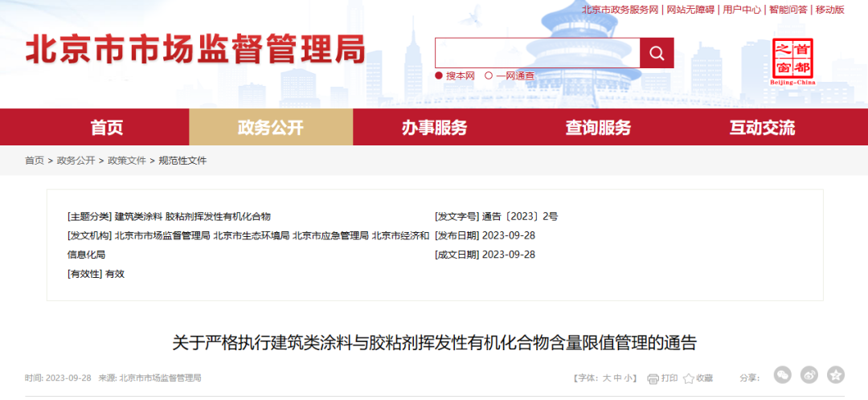
Task: Click the 信息化局 text in issuing agencies
Action: point(86,255)
